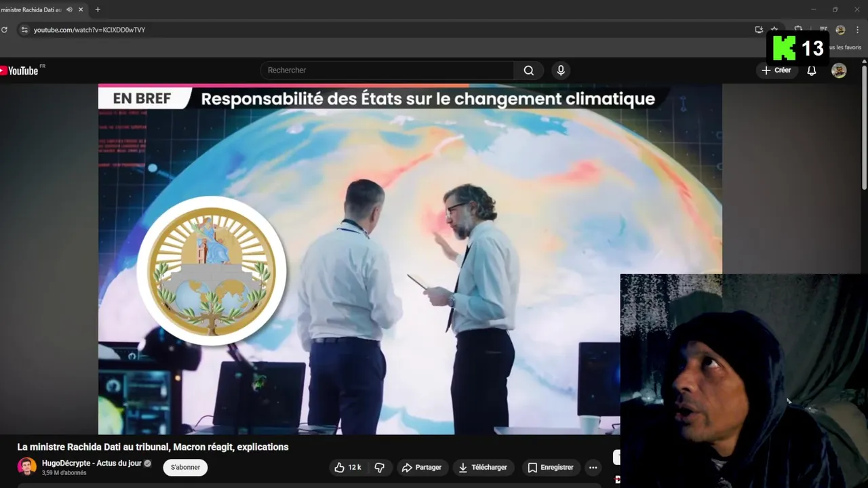This screenshot has width=868, height=488.
Task: Save the video with Enregistrer
Action: click(x=551, y=468)
